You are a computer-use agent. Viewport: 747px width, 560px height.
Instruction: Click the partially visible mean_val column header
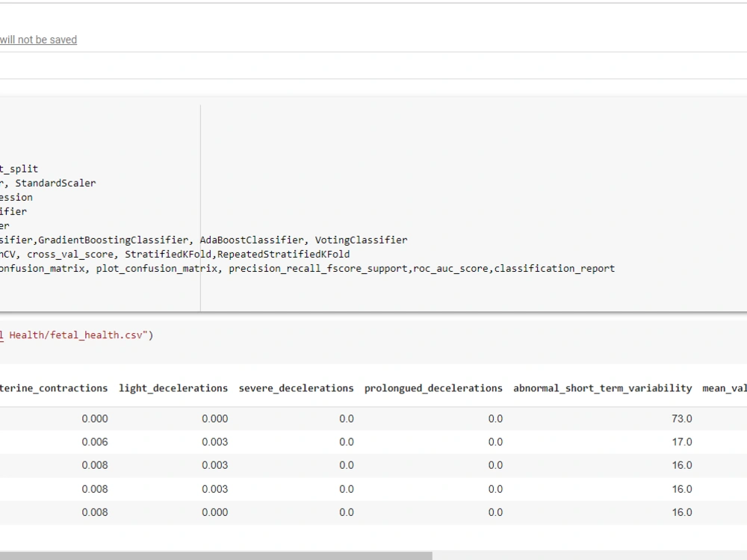725,388
